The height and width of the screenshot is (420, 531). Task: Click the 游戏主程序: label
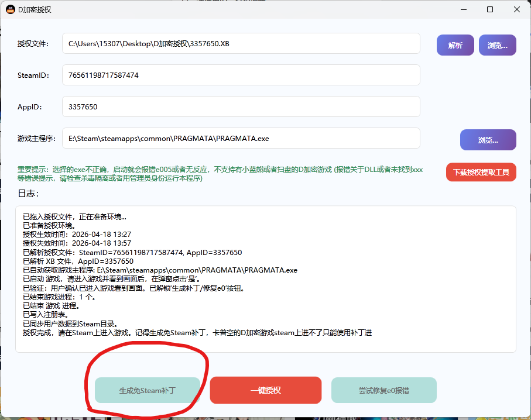[36, 139]
